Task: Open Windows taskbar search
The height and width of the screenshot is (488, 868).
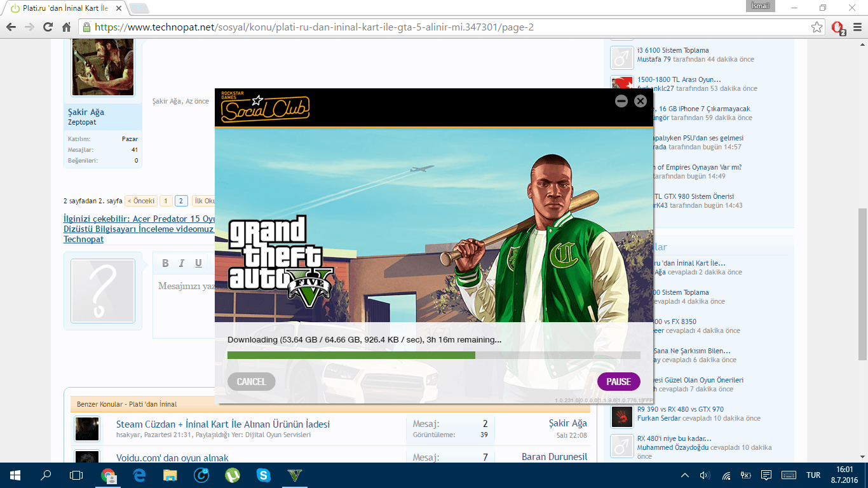Action: [46, 475]
